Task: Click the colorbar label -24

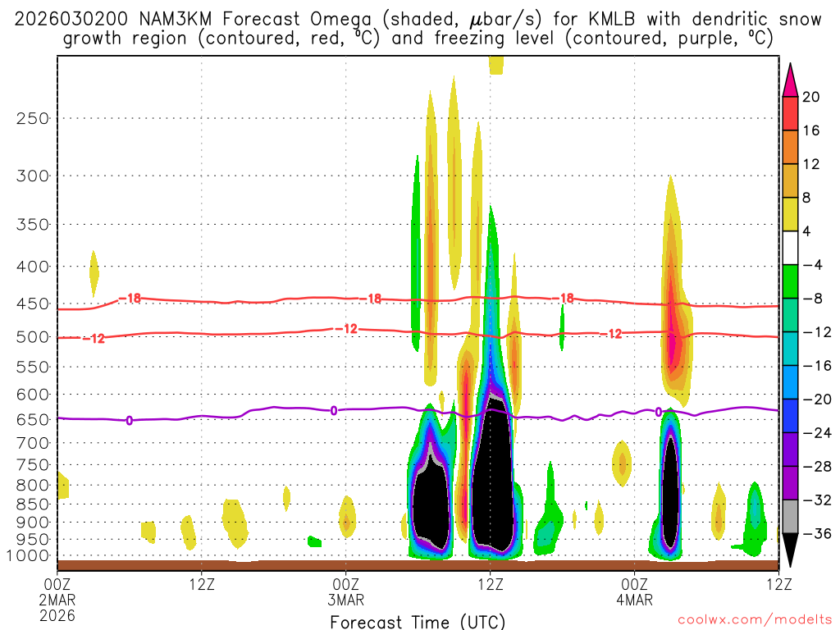Action: 817,433
